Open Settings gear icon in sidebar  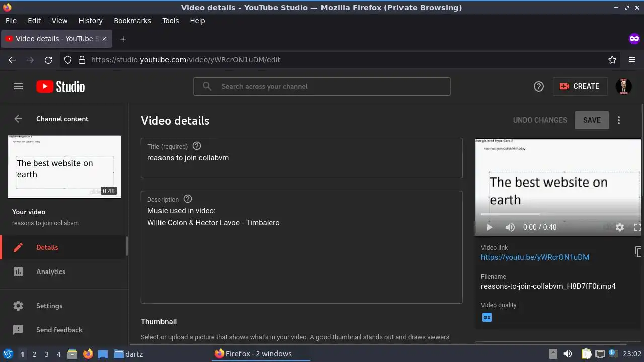point(18,306)
